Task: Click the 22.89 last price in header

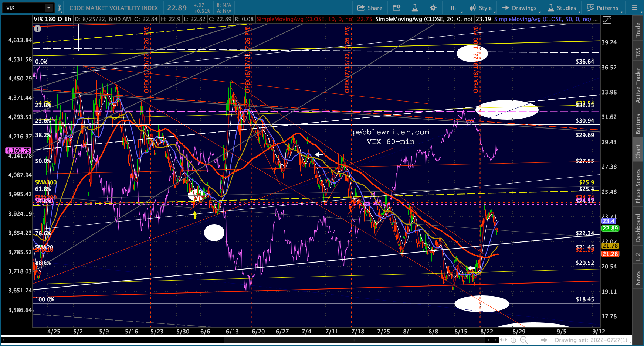Action: tap(177, 8)
